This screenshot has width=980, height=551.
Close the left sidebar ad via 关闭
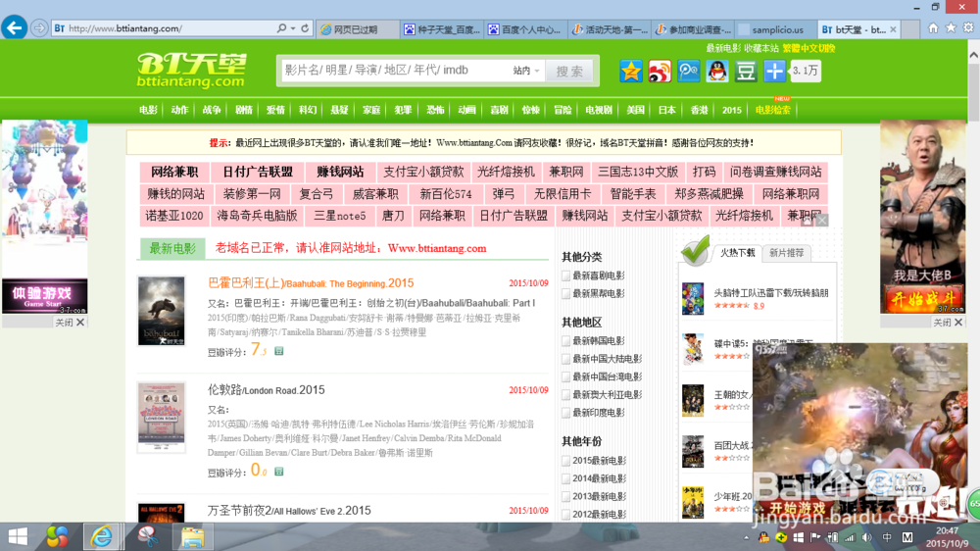[70, 323]
